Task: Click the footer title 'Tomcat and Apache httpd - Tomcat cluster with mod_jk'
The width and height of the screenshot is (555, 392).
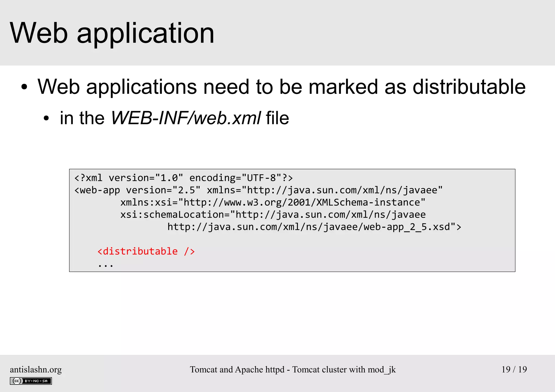Action: click(x=293, y=370)
